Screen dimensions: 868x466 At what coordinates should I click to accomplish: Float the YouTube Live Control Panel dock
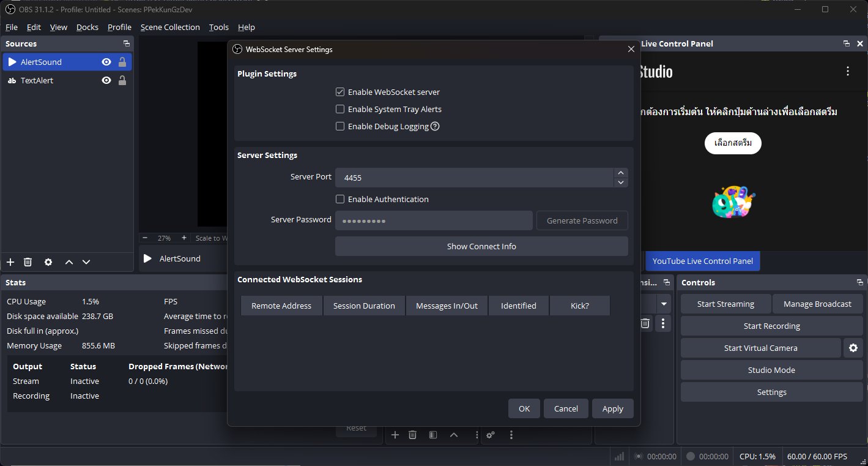847,43
